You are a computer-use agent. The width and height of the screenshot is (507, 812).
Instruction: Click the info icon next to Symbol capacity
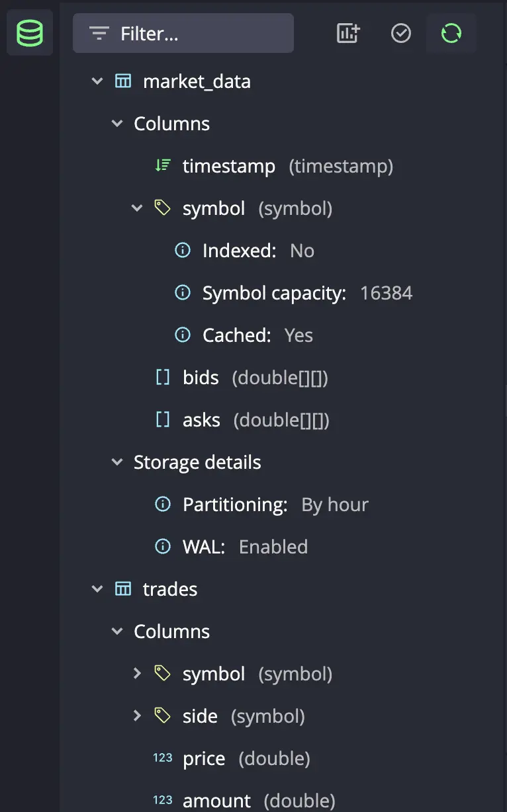pos(182,292)
